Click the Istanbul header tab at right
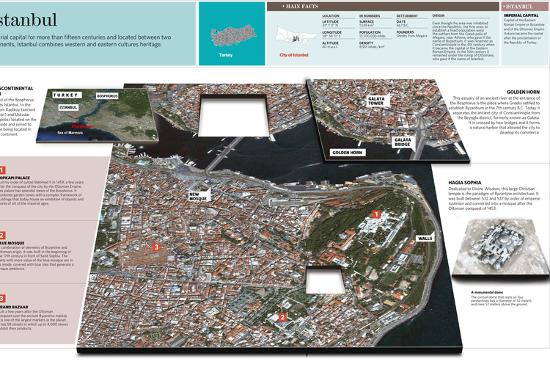 point(525,6)
